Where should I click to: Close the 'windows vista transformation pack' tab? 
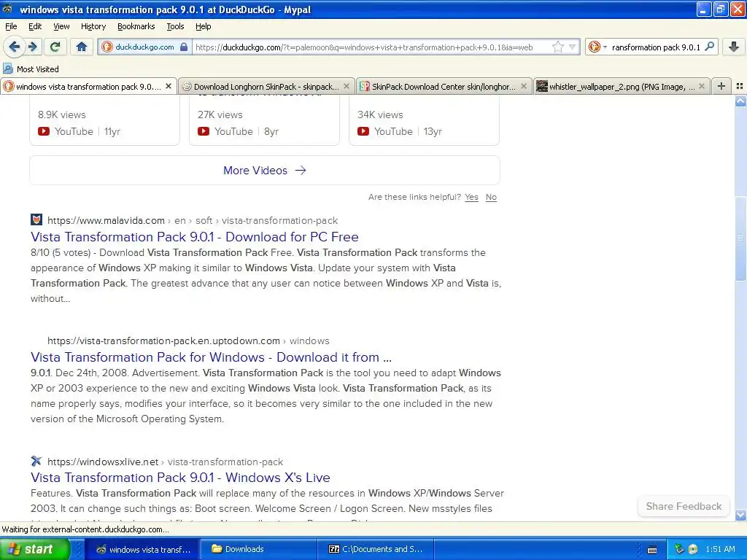point(169,86)
